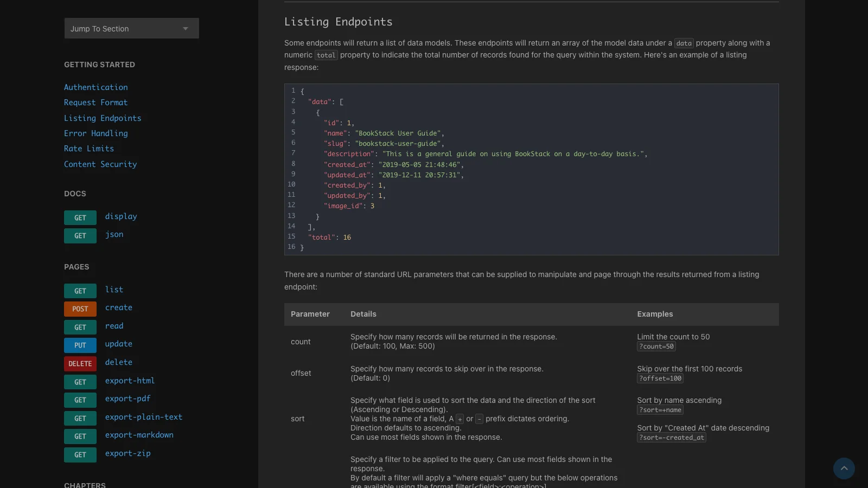Click the GETTING STARTED sidebar heading

click(x=100, y=65)
